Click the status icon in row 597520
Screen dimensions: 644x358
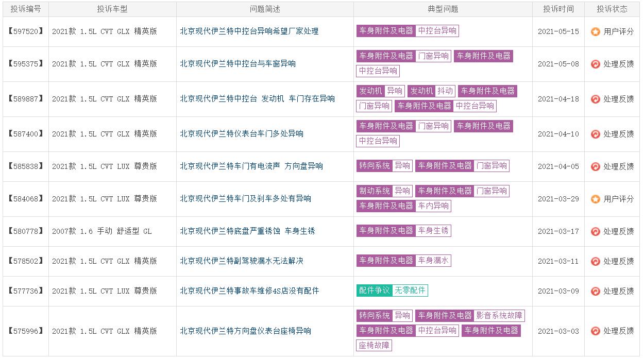pyautogui.click(x=595, y=31)
